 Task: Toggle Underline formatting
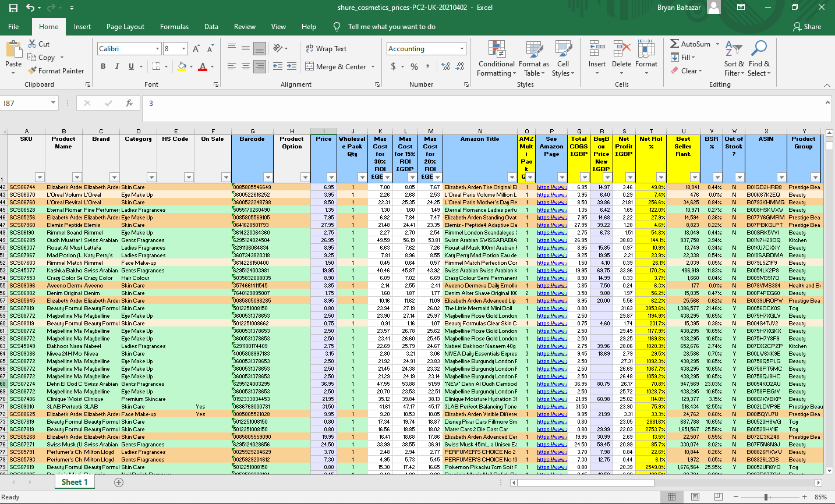[131, 66]
